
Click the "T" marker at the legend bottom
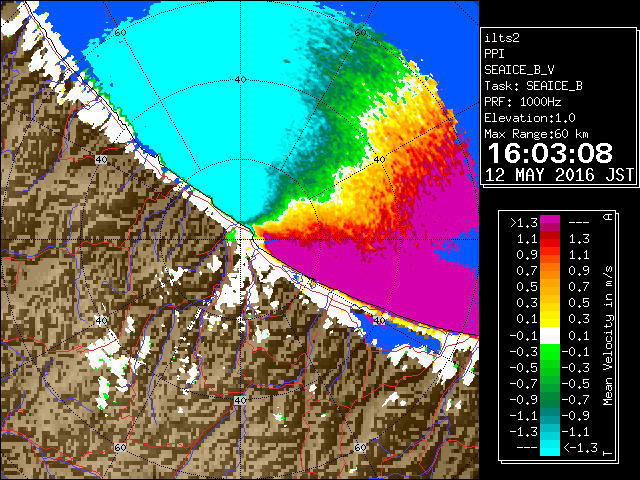pos(608,453)
